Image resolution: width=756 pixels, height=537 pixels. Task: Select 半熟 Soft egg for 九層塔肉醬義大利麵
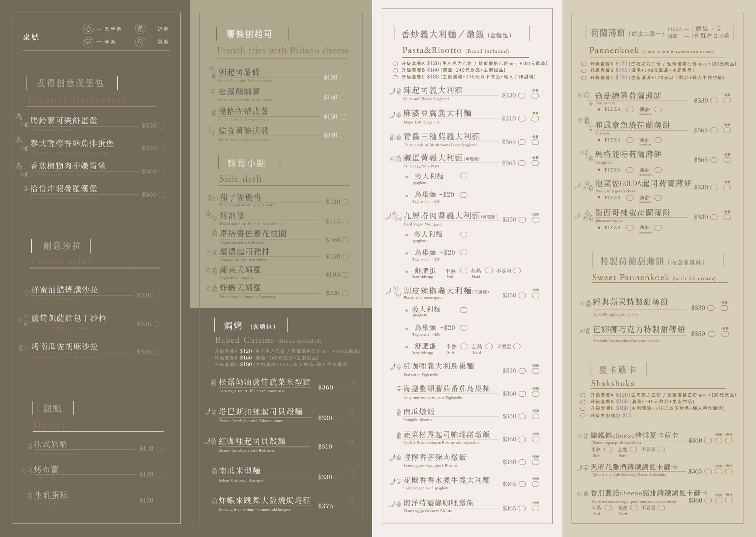(464, 271)
